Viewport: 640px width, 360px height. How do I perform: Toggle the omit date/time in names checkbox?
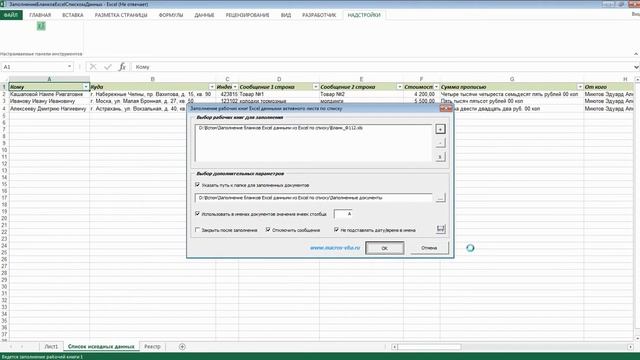click(x=336, y=230)
